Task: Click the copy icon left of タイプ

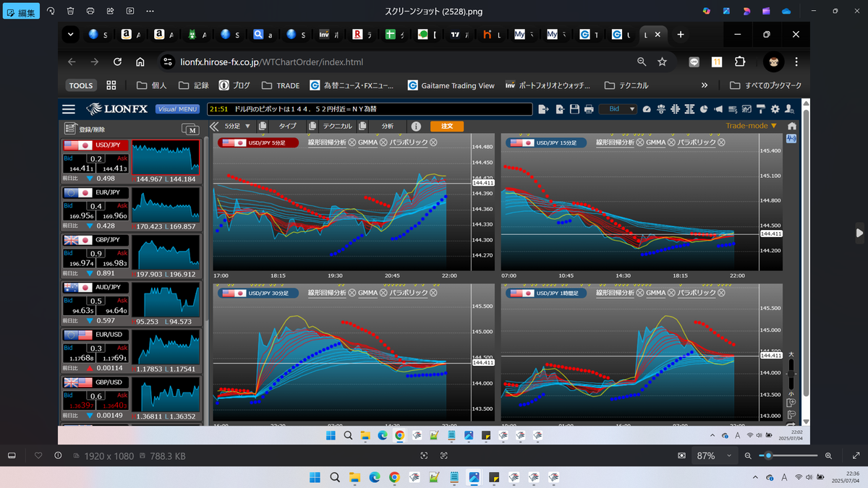Action: click(x=263, y=126)
